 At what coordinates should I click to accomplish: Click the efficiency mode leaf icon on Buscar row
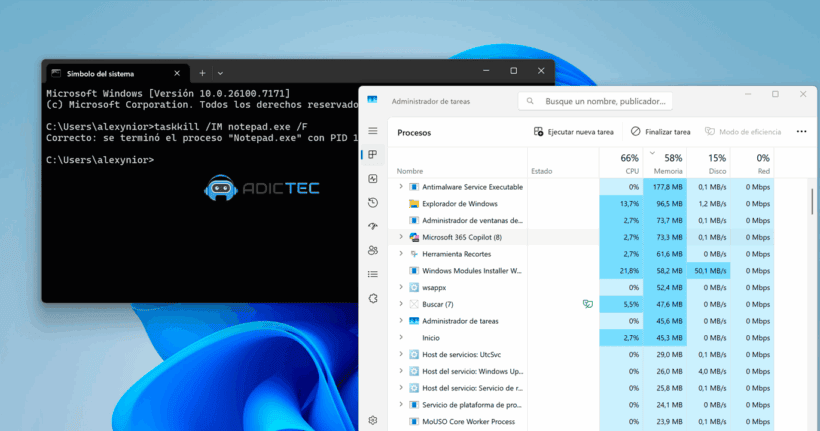pos(588,304)
